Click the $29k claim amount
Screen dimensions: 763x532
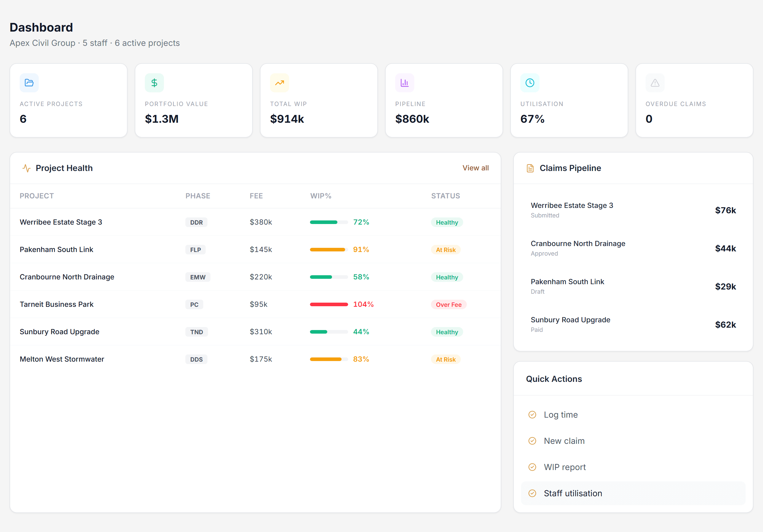coord(725,287)
